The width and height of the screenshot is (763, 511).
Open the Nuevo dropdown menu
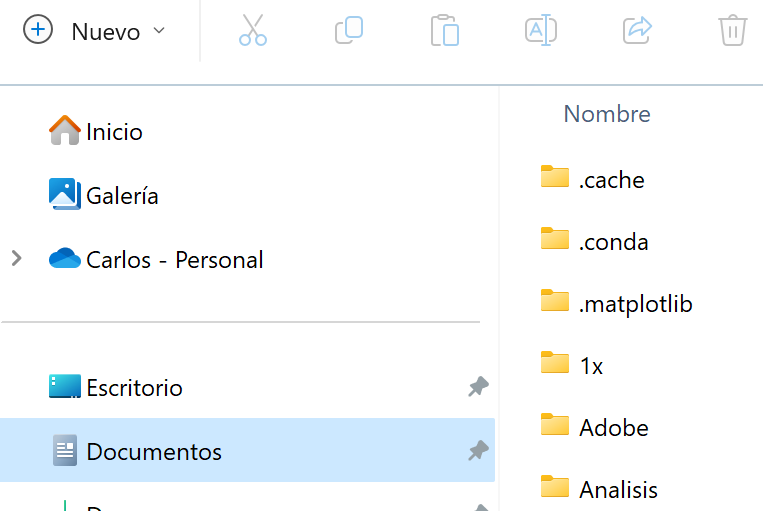[x=95, y=31]
